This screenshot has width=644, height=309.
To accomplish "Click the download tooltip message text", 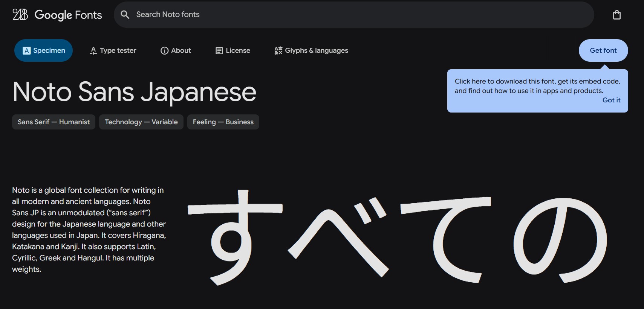I will coord(537,86).
